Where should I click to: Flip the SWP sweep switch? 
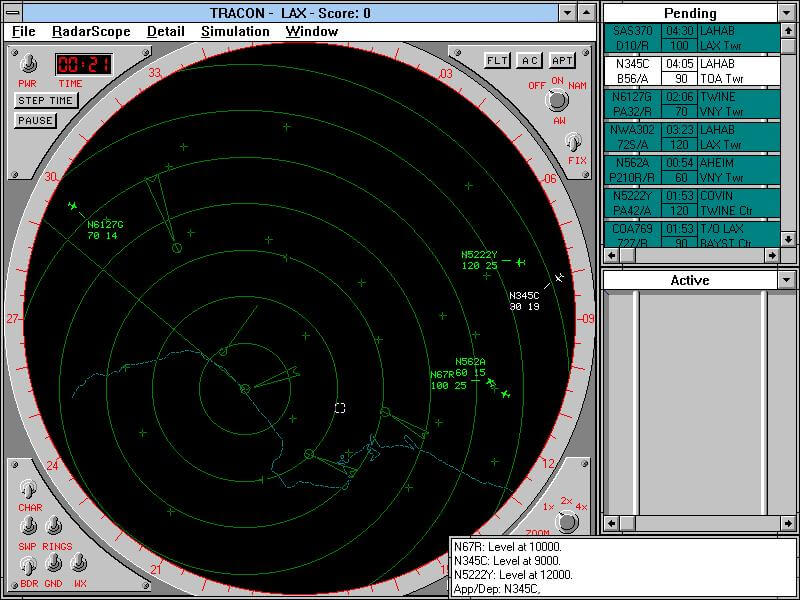point(29,526)
